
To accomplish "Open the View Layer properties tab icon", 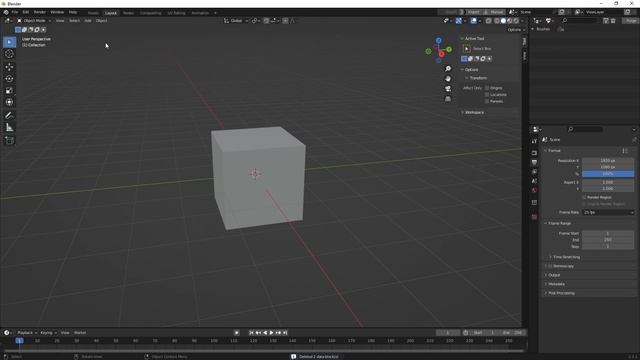I will [x=534, y=172].
